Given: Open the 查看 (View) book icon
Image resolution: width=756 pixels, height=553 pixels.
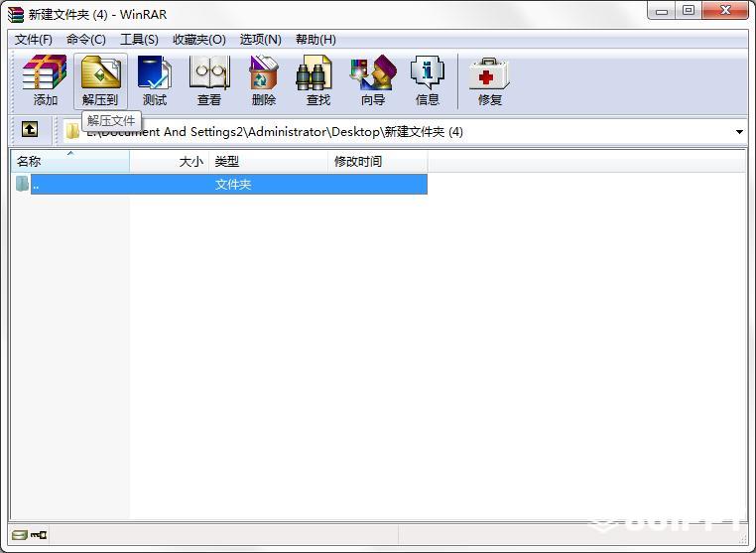Looking at the screenshot, I should point(209,80).
